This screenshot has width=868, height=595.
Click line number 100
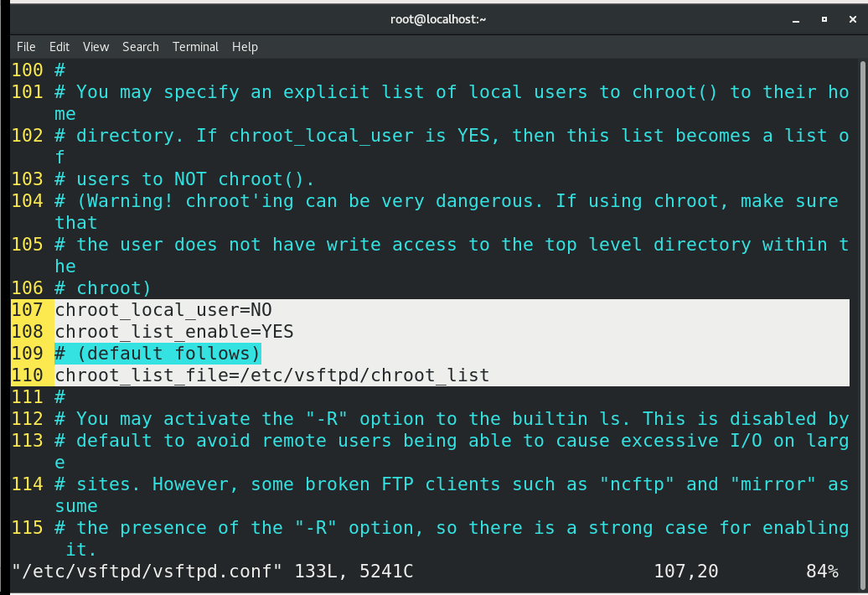pos(27,70)
